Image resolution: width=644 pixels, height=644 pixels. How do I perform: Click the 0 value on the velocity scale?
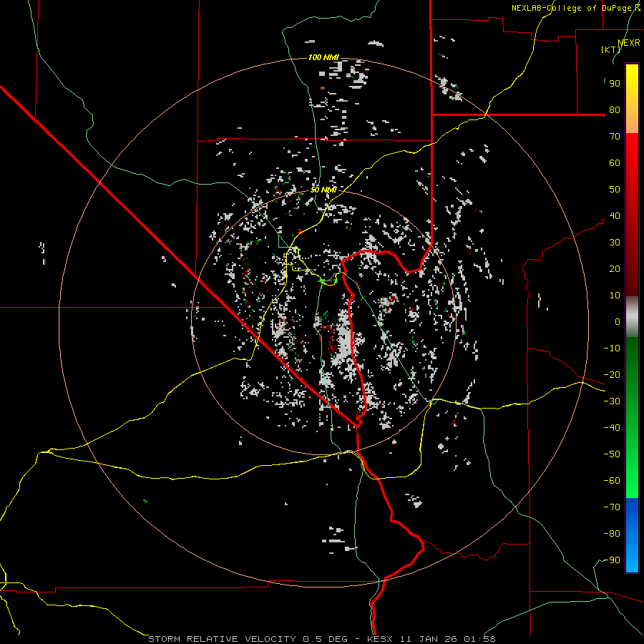pyautogui.click(x=618, y=322)
